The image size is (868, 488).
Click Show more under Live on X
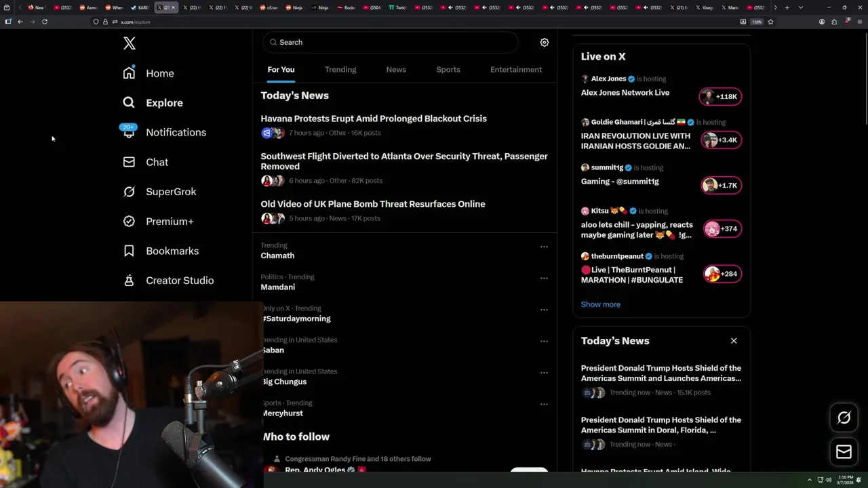(x=601, y=304)
